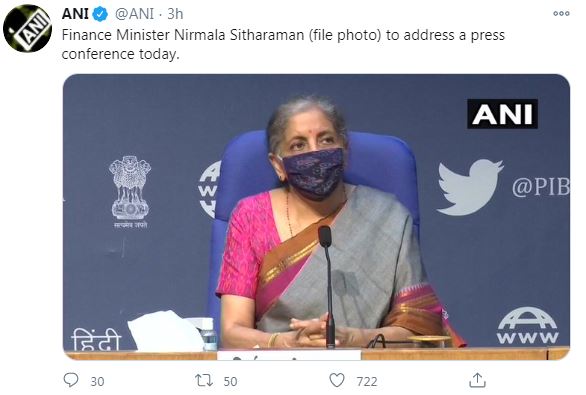Open the press conference photo

point(316,217)
